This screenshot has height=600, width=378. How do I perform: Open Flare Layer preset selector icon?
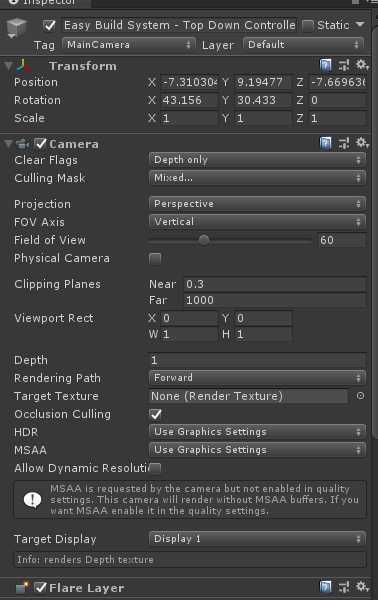(x=344, y=587)
